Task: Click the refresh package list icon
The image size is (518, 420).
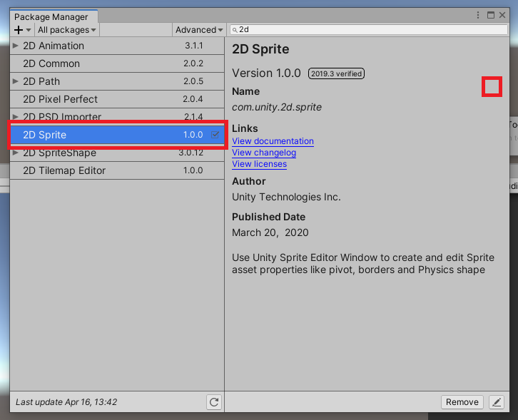Action: point(214,402)
